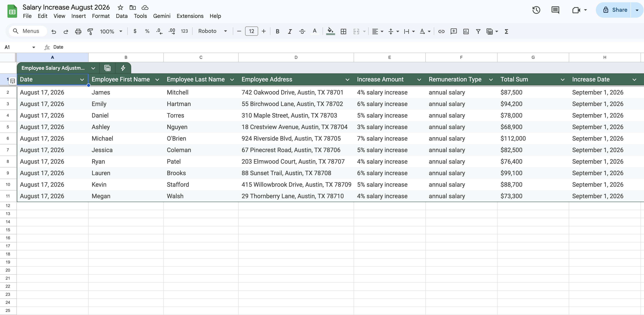Open Total Sum column dropdown arrow
Viewport: 644px width, 315px height.
[x=562, y=80]
